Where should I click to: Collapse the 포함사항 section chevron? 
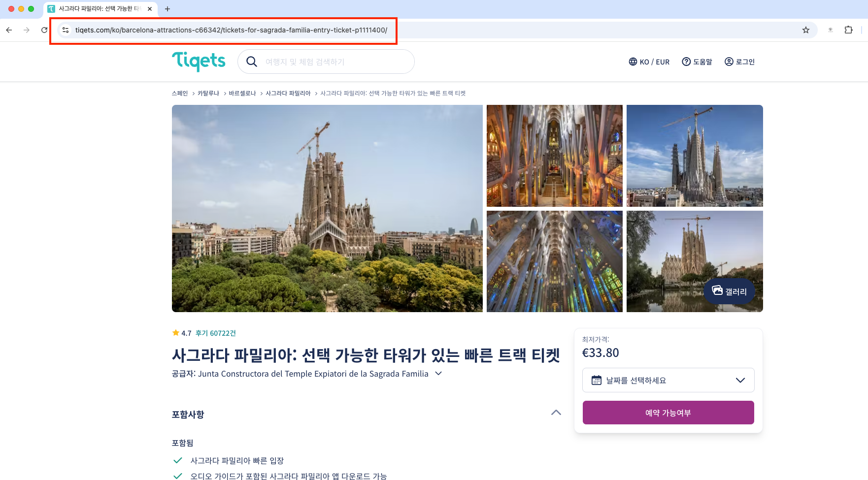click(x=556, y=413)
